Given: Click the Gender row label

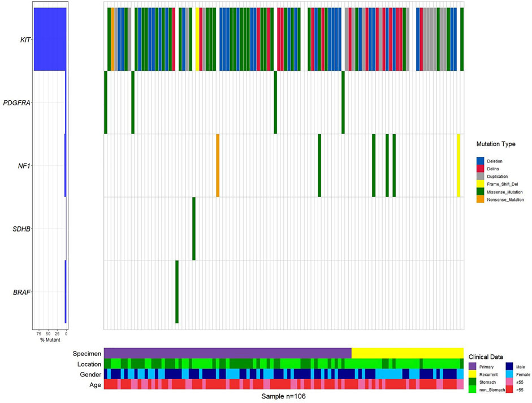Looking at the screenshot, I should (x=90, y=375).
